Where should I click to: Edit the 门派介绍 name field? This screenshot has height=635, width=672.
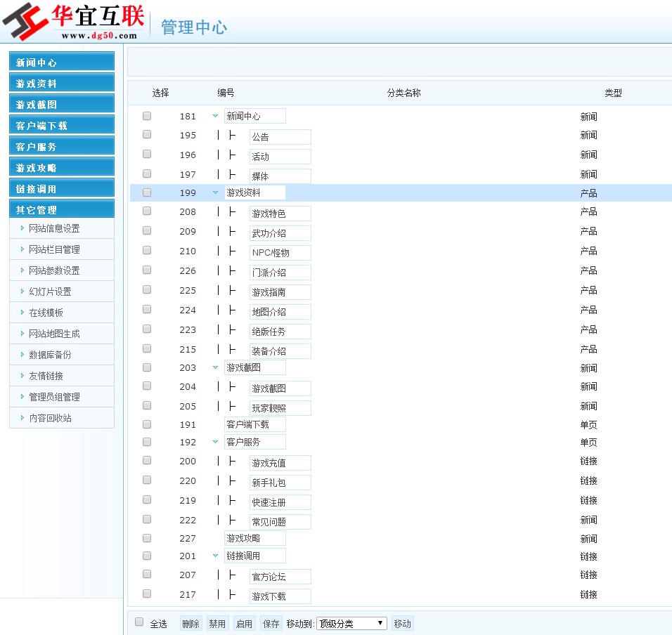tap(280, 273)
